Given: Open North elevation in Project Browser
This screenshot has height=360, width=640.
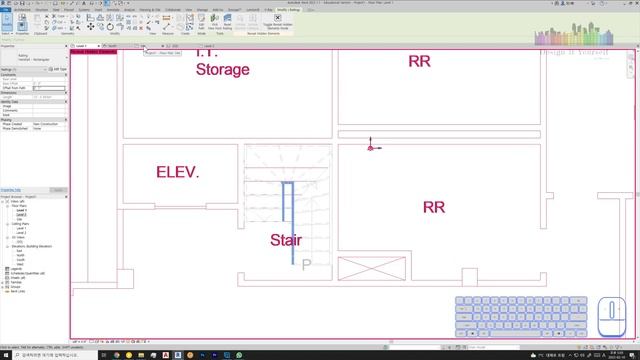Looking at the screenshot, I should pos(20,256).
